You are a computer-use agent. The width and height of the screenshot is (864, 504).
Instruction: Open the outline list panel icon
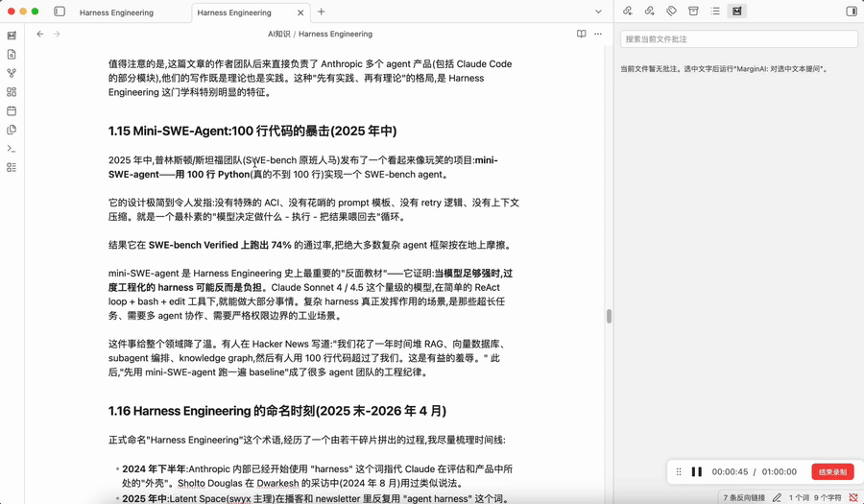(715, 11)
